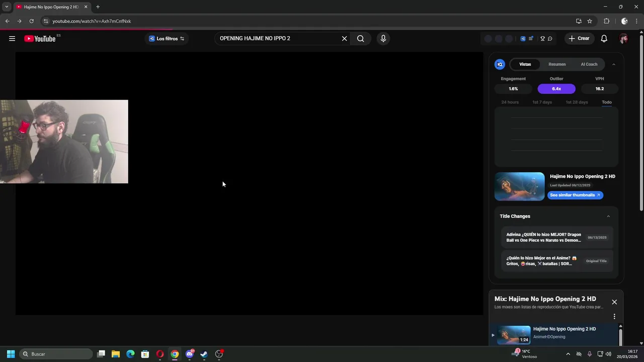644x362 pixels.
Task: Click the trophy icon in the header
Action: click(542, 39)
